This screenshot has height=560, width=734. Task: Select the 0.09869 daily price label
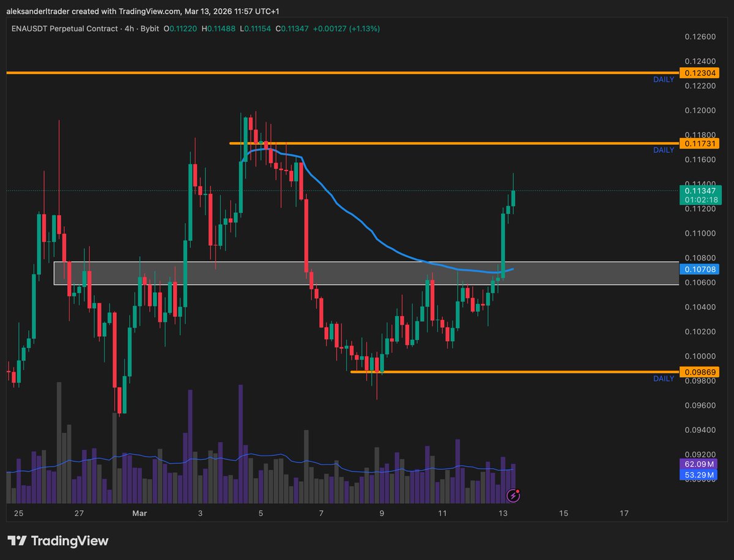[x=700, y=372]
